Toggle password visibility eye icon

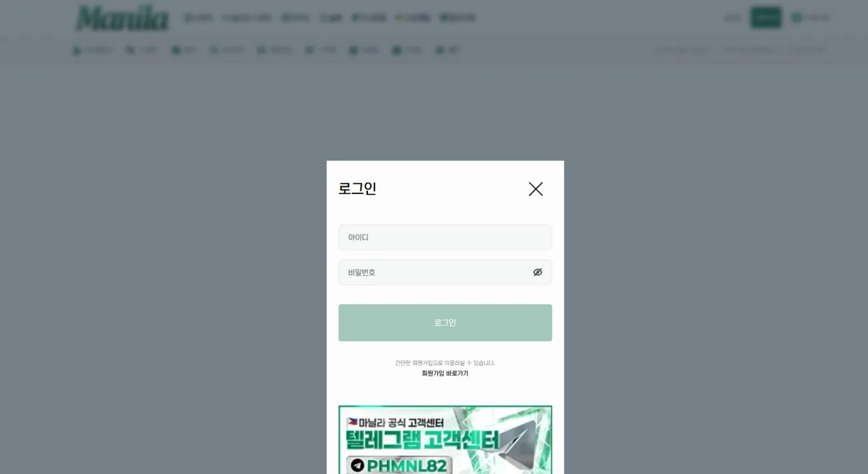point(538,272)
